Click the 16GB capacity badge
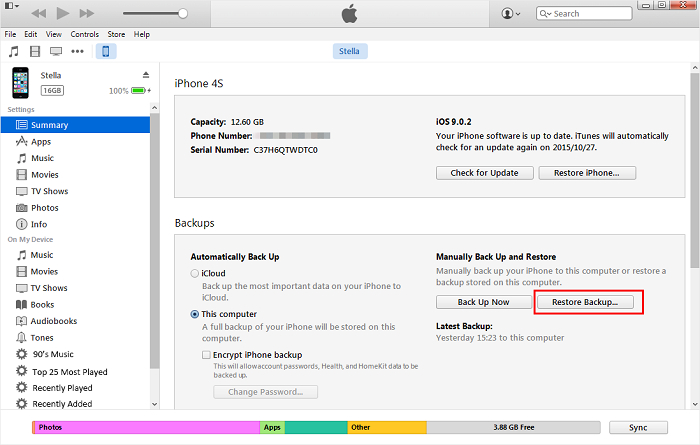 pos(52,91)
